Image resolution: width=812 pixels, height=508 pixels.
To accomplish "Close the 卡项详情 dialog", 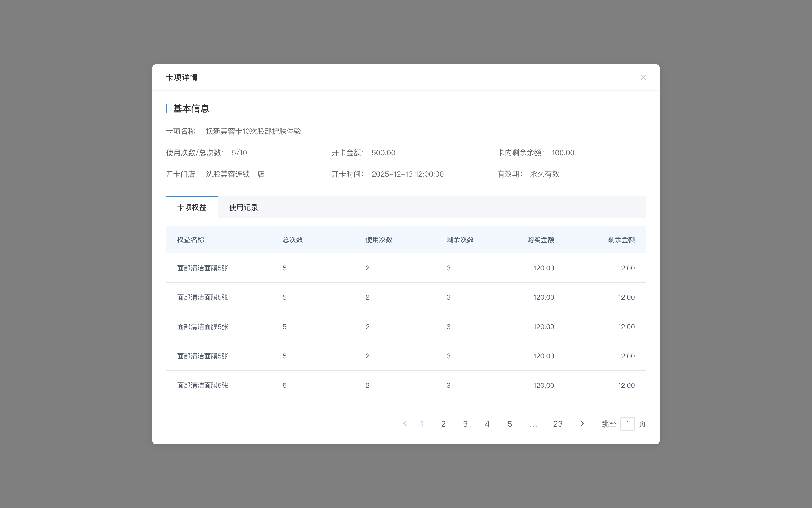I will coord(643,77).
